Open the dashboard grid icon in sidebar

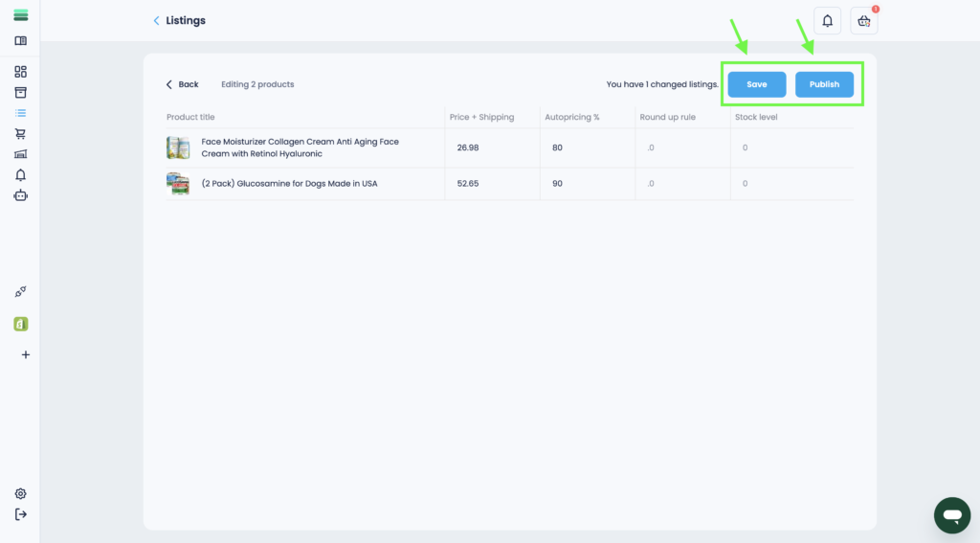click(x=21, y=72)
